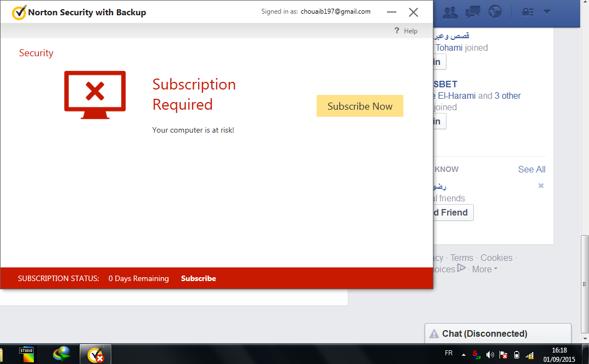Click the Norton taskbar button

click(x=96, y=354)
